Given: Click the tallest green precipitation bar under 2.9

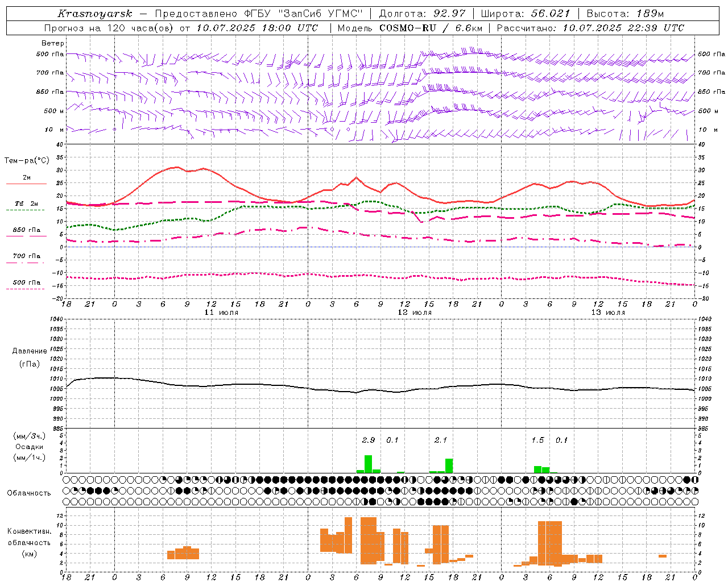Looking at the screenshot, I should pos(369,464).
